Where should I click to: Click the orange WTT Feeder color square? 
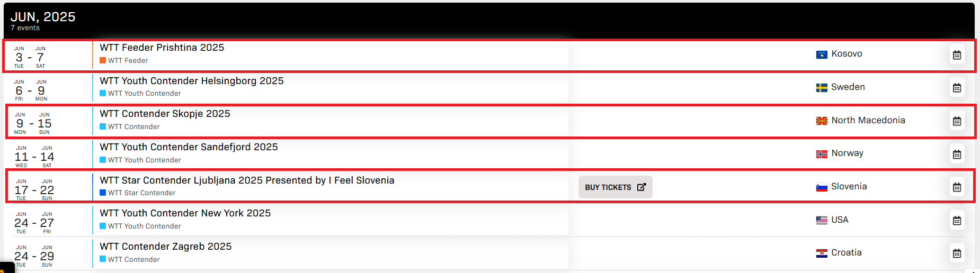(x=103, y=60)
